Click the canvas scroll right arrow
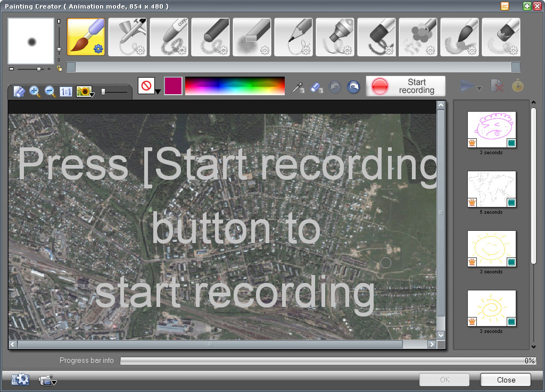Screen dimensions: 545x392 [432, 345]
